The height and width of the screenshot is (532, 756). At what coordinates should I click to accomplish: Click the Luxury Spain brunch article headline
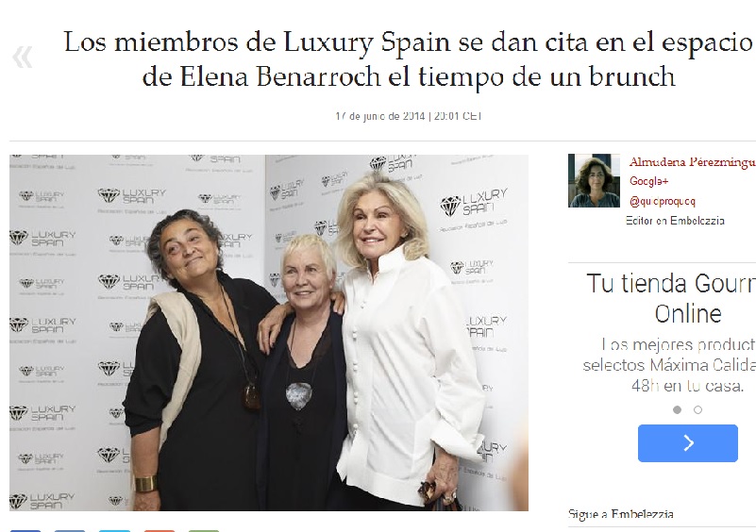tap(409, 58)
